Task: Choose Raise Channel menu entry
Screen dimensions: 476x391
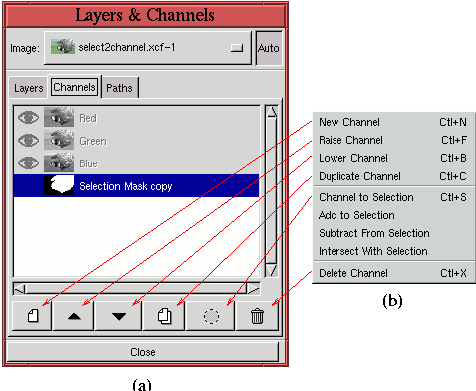Action: (x=393, y=140)
